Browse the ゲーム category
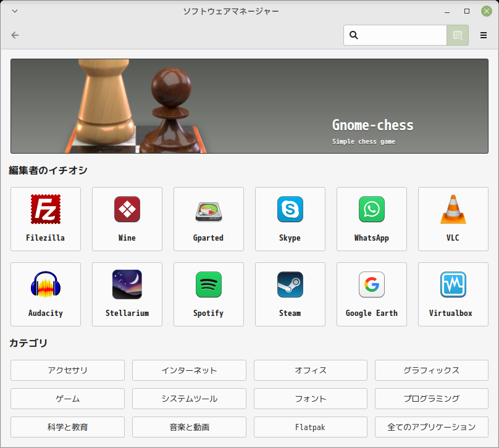The height and width of the screenshot is (448, 499). click(x=67, y=399)
